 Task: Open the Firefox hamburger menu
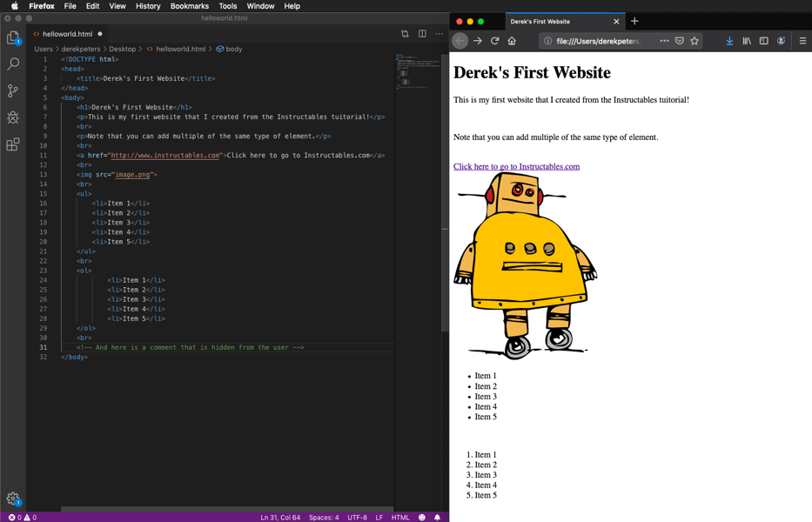click(802, 41)
